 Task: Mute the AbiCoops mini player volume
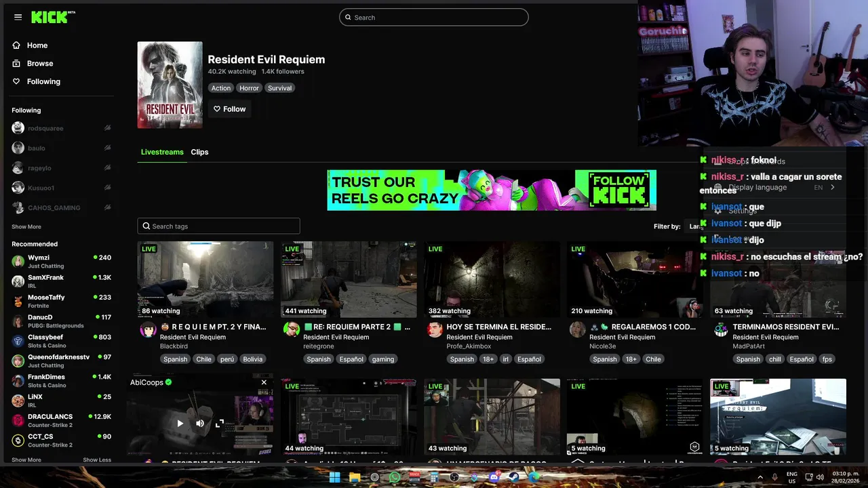(199, 423)
